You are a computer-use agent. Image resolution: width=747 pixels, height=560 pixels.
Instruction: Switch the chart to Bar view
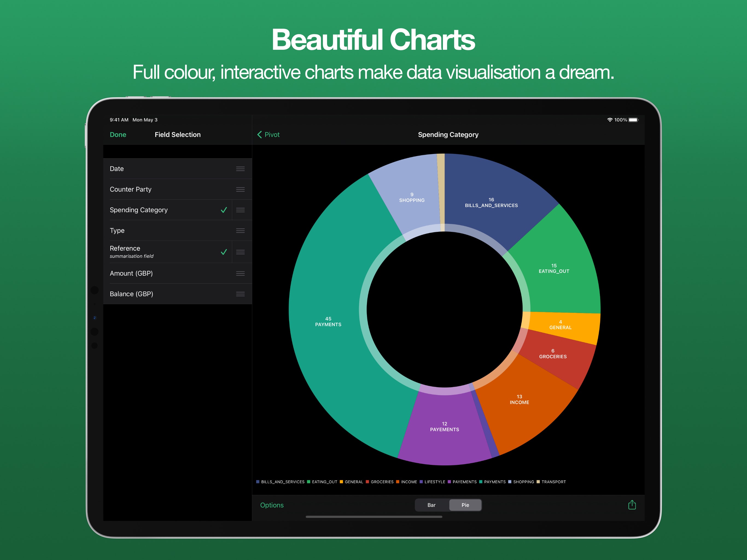tap(431, 504)
